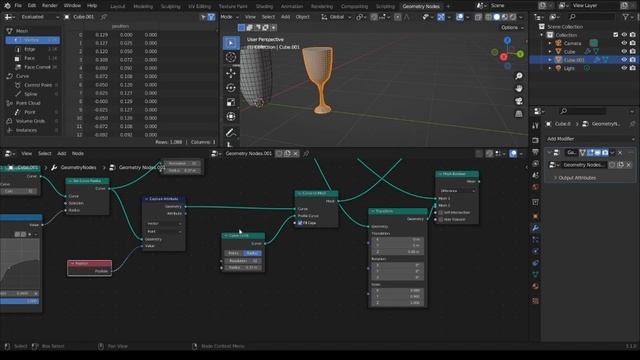Click new copy icon beside Geometry Nodes.001
This screenshot has width=640, height=360.
point(287,153)
